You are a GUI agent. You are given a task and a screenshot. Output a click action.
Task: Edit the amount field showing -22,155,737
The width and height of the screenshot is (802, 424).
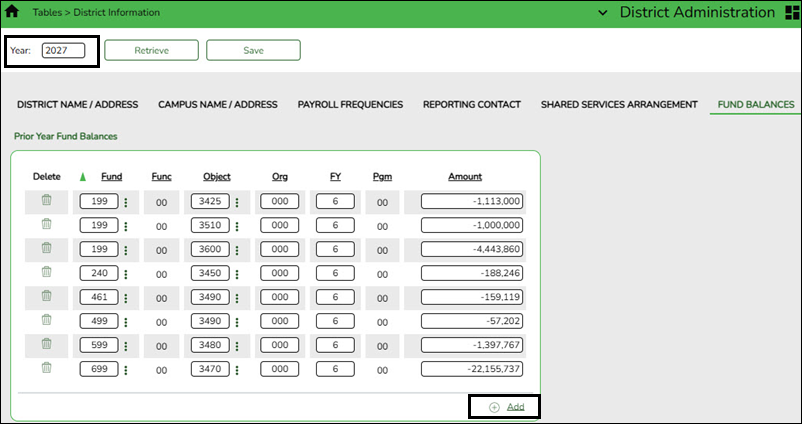click(472, 369)
